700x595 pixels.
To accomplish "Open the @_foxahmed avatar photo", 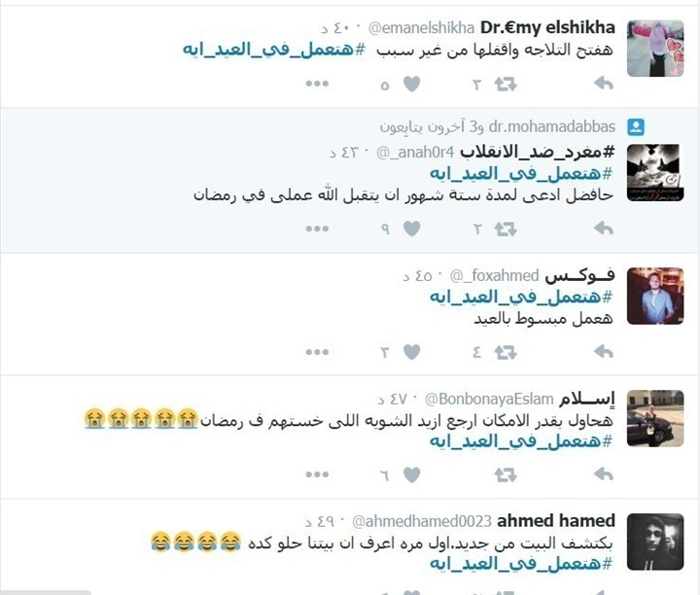I will [x=655, y=296].
